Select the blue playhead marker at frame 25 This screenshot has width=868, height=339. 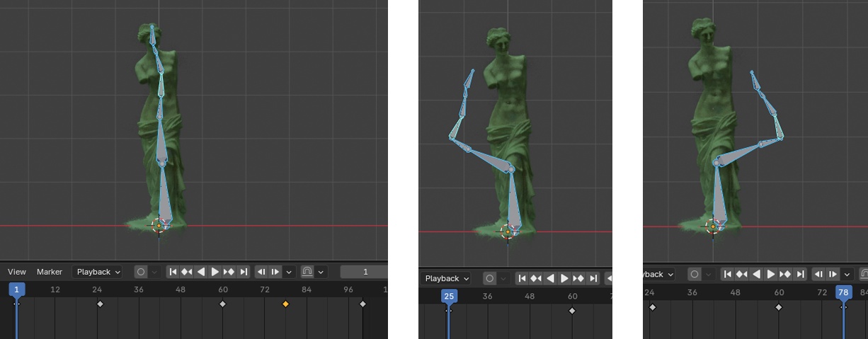(448, 296)
